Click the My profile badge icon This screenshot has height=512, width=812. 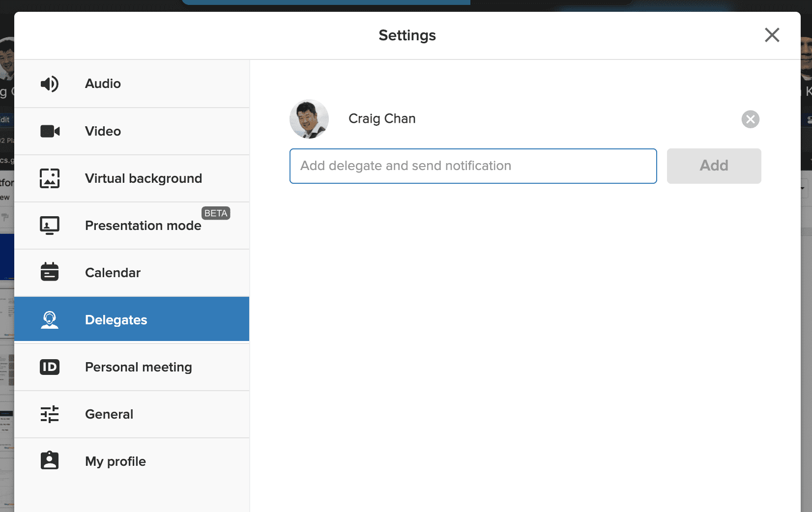pos(50,461)
